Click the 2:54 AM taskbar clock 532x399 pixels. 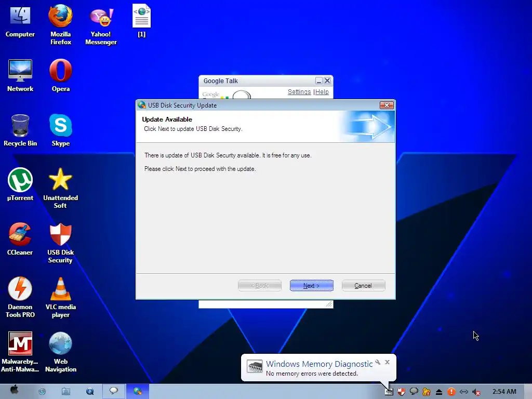[x=504, y=392]
